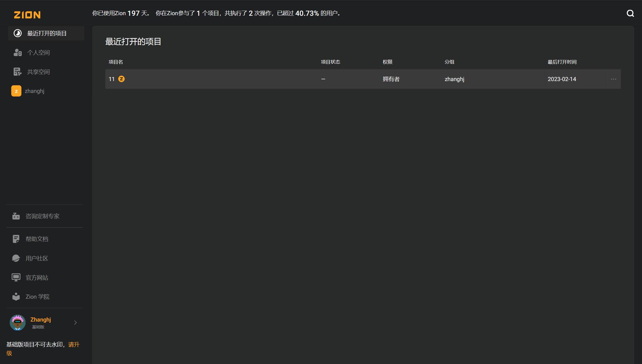Open the Zion 学院 link
Image resolution: width=642 pixels, height=364 pixels.
[37, 297]
